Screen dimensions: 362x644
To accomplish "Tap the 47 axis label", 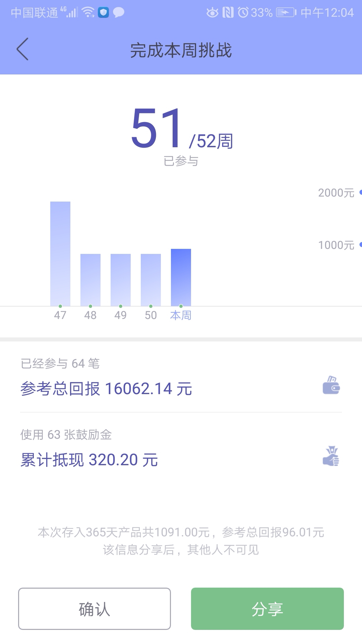I will click(x=60, y=315).
